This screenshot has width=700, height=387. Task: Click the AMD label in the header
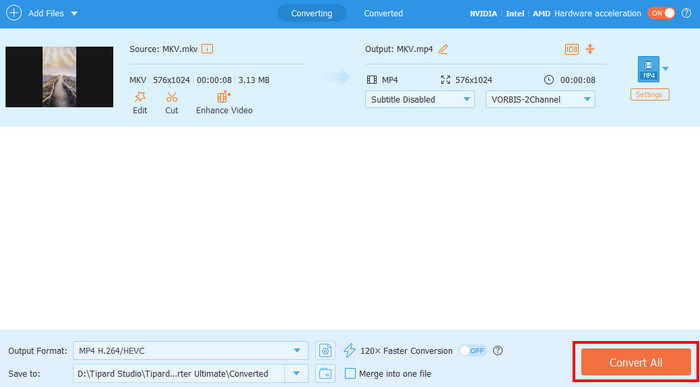tap(542, 14)
